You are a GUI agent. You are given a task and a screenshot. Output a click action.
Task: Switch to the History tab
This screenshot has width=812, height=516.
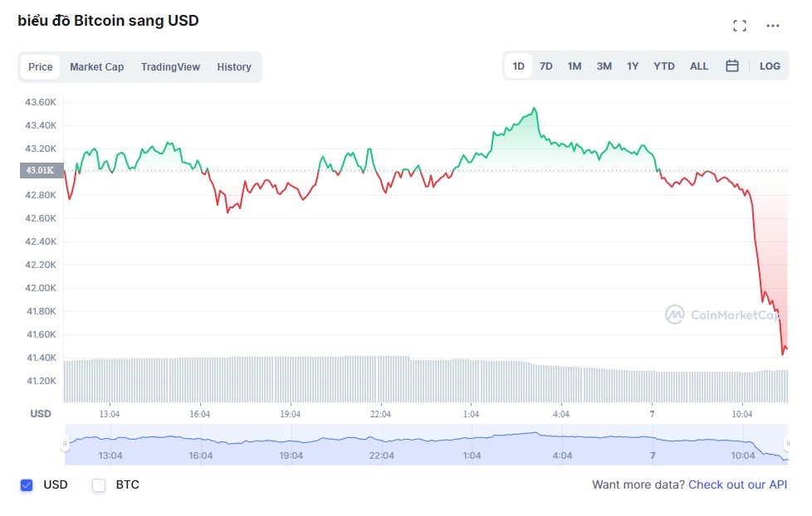pos(234,67)
